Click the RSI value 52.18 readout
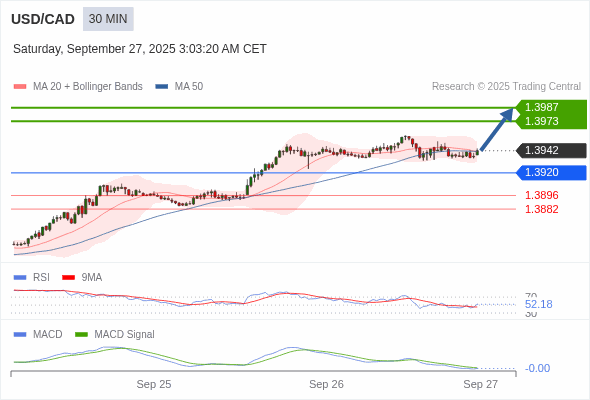This screenshot has height=400, width=590. (x=538, y=304)
